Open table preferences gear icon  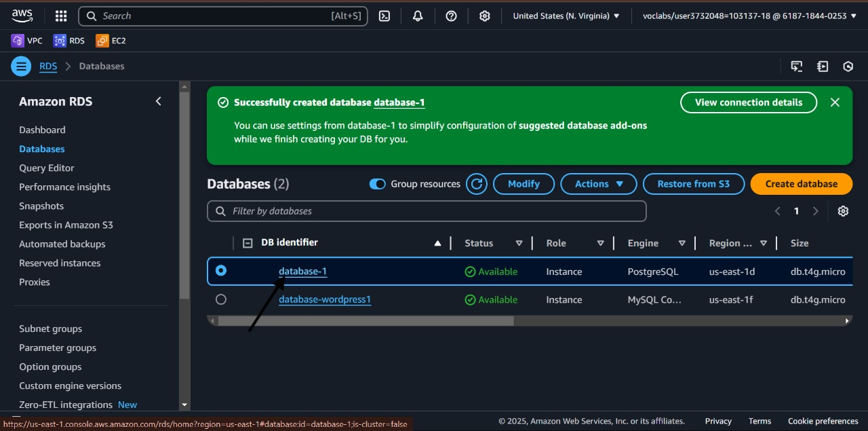click(843, 211)
